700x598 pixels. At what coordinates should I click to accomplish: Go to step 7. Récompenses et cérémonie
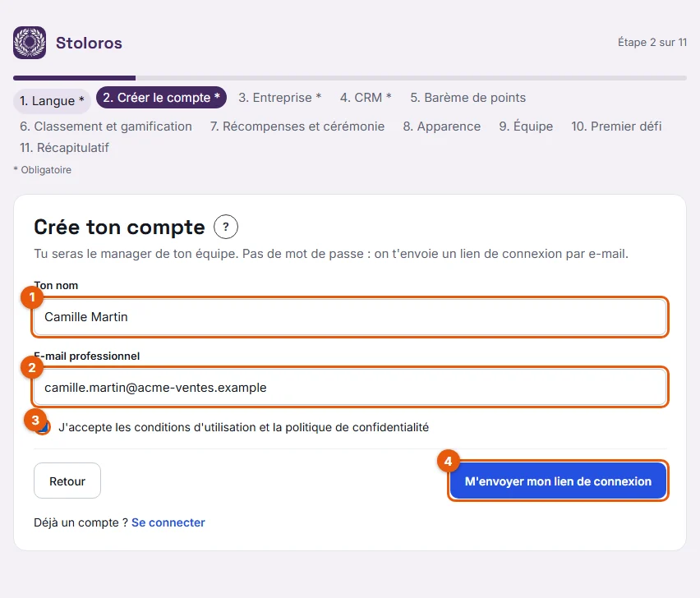[297, 126]
